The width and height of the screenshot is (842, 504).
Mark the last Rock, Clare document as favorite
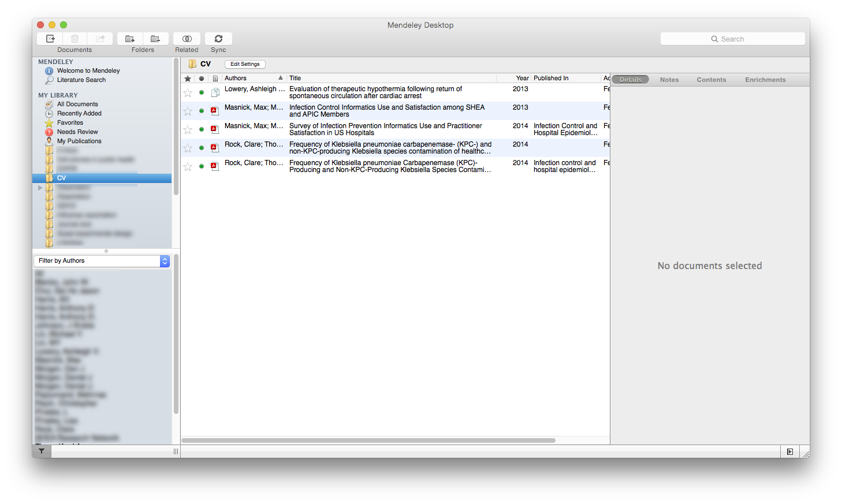(188, 166)
